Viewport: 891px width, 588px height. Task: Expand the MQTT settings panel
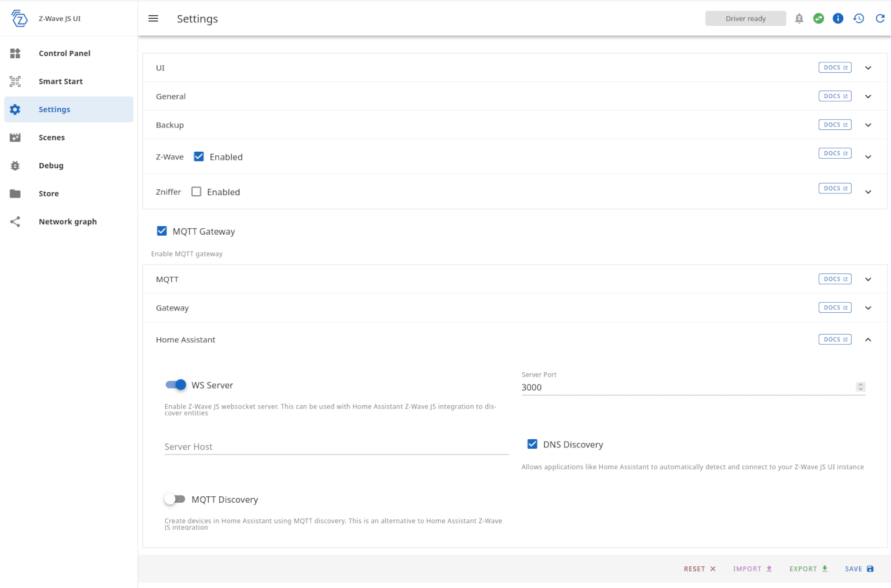pos(868,279)
